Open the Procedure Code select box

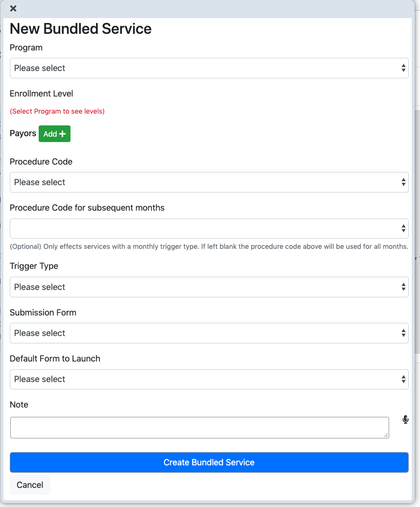[209, 182]
